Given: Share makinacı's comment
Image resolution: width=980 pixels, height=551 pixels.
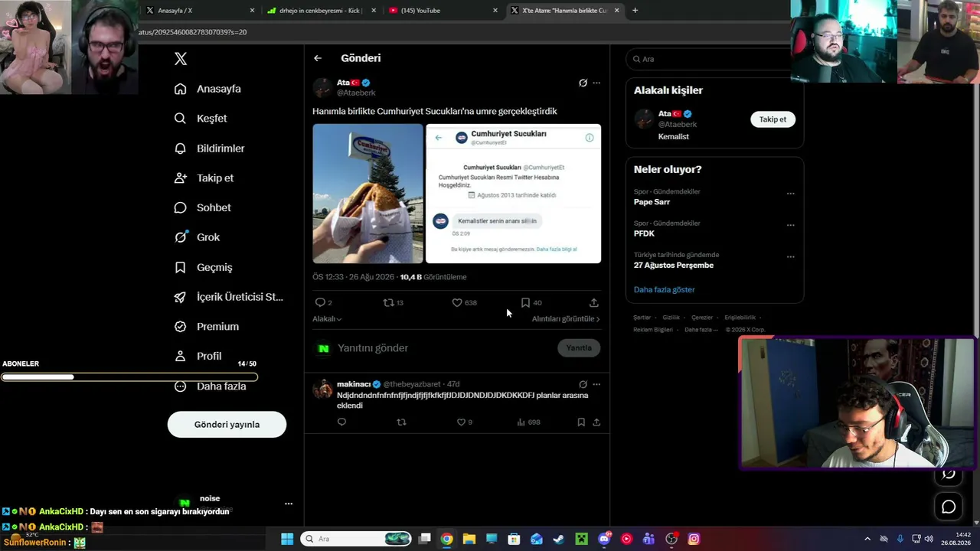Looking at the screenshot, I should [x=596, y=422].
